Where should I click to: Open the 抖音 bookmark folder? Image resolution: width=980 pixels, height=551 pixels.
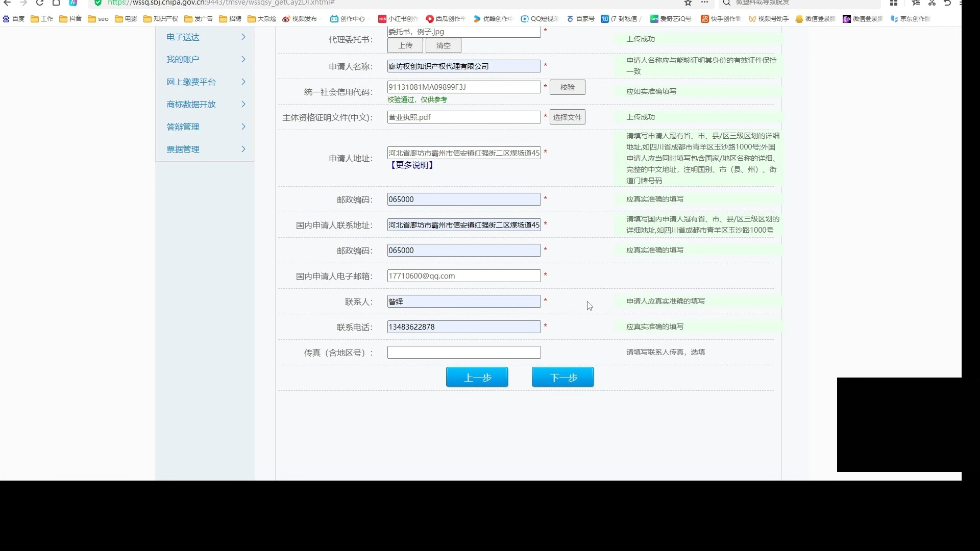click(70, 19)
